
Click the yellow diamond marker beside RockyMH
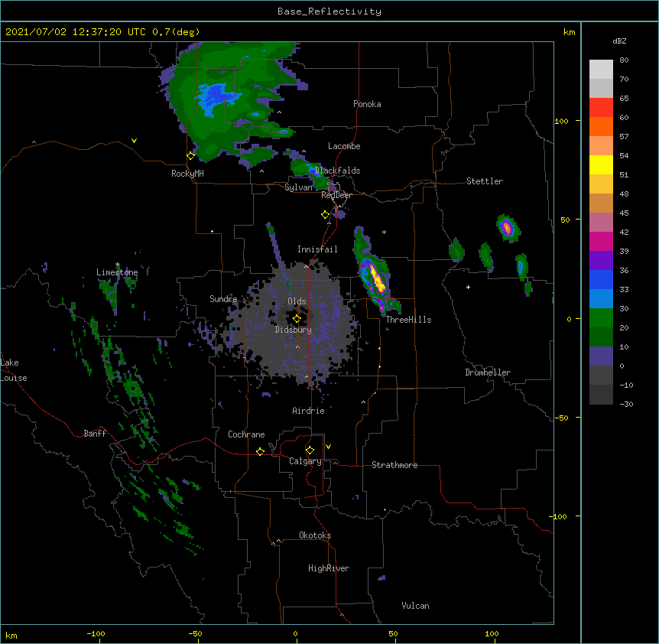(190, 156)
